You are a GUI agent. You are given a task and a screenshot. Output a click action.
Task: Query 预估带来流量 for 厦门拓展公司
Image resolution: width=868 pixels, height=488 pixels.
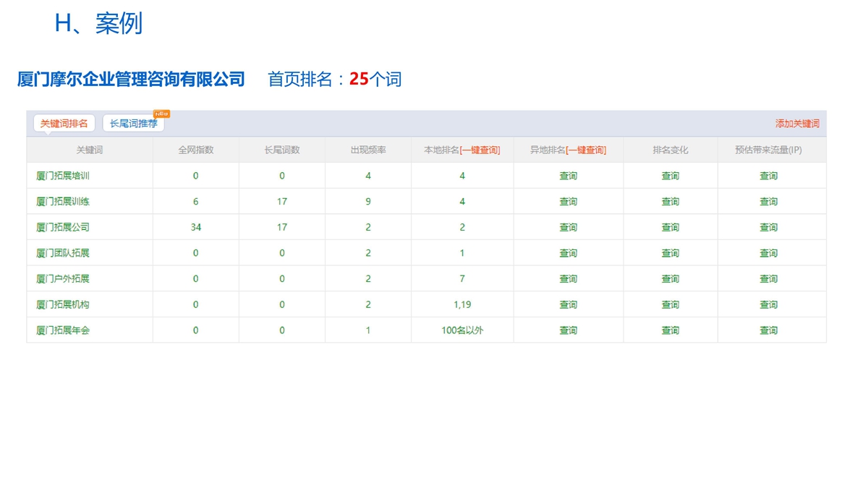[768, 227]
